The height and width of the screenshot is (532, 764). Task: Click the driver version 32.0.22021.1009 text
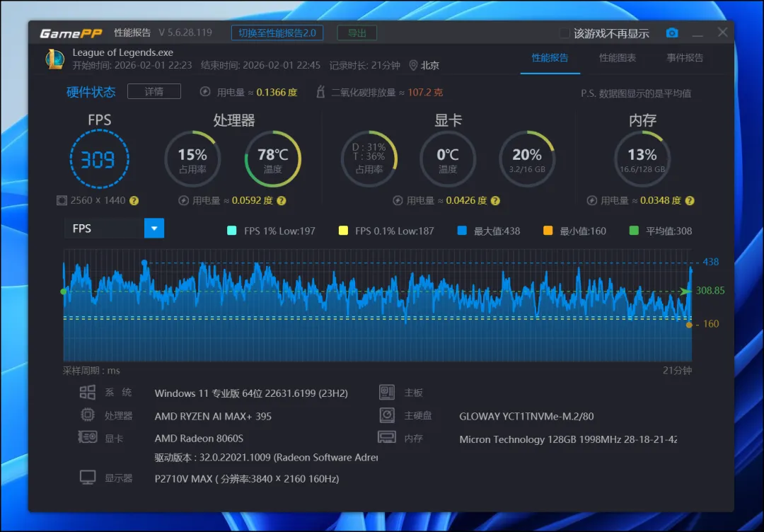pos(266,458)
